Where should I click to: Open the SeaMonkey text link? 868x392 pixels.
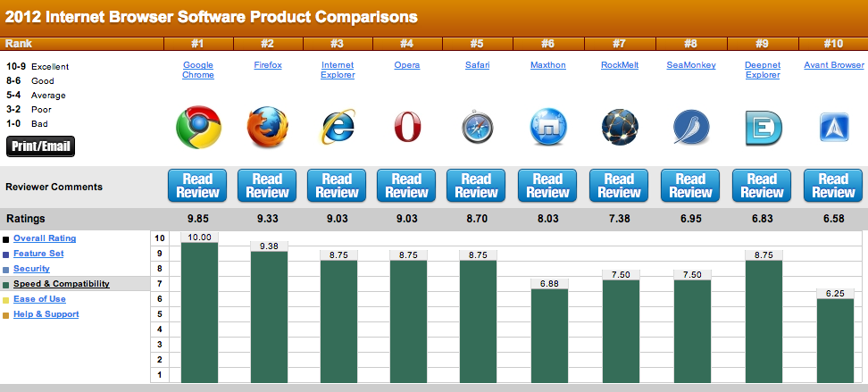point(691,65)
